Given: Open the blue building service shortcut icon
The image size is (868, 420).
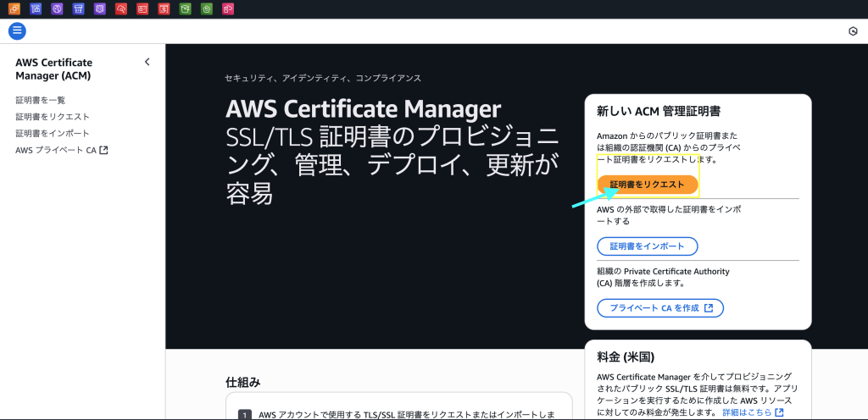Looking at the screenshot, I should click(36, 8).
